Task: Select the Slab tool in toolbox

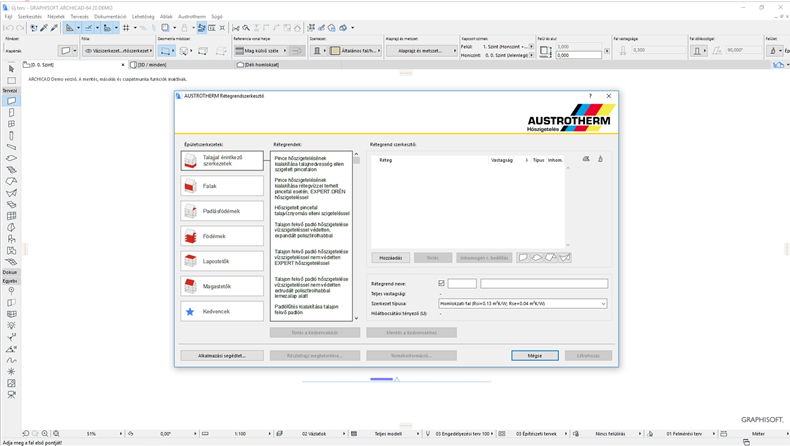Action: 11,158
